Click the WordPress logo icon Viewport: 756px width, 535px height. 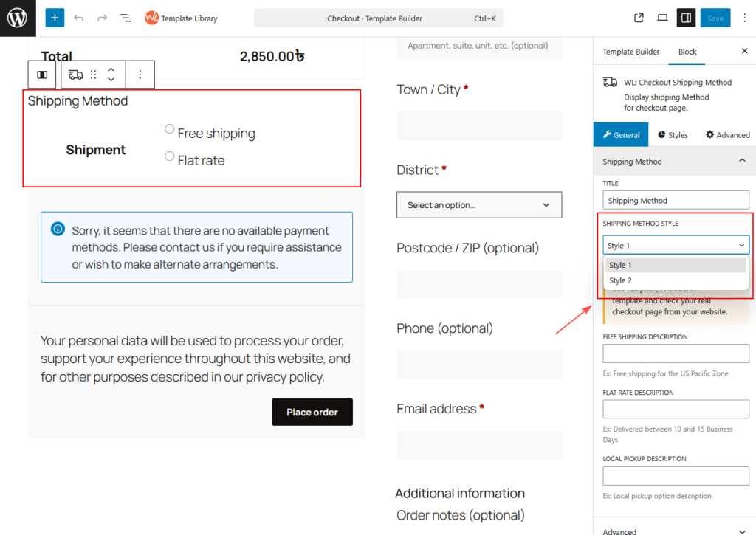[x=18, y=18]
